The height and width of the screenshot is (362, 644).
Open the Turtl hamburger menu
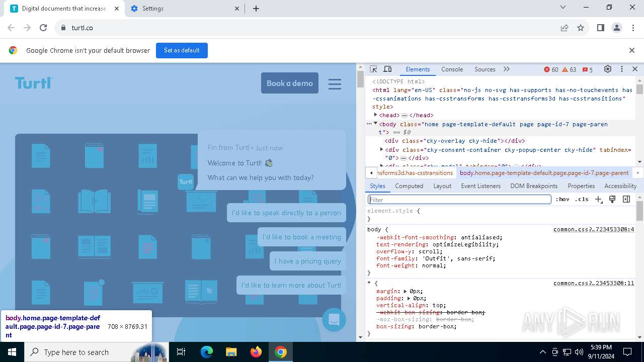[335, 84]
